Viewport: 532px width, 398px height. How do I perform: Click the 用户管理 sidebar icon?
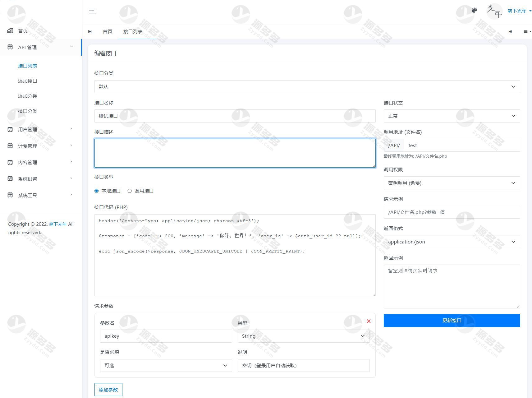pos(10,129)
